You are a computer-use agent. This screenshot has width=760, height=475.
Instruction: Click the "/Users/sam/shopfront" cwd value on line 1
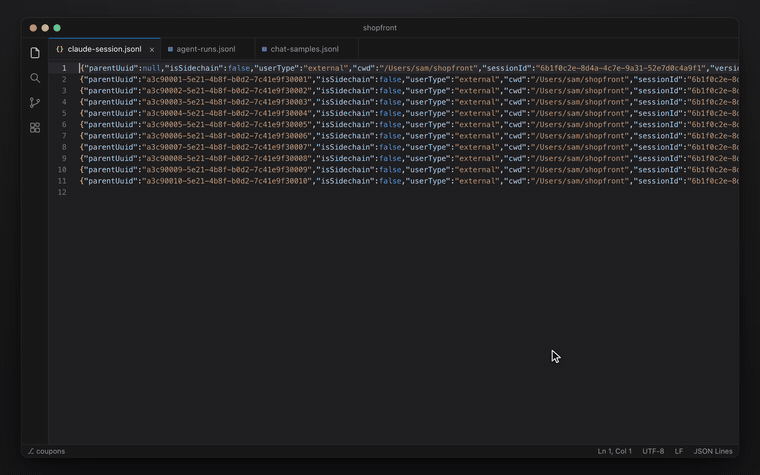pos(428,68)
